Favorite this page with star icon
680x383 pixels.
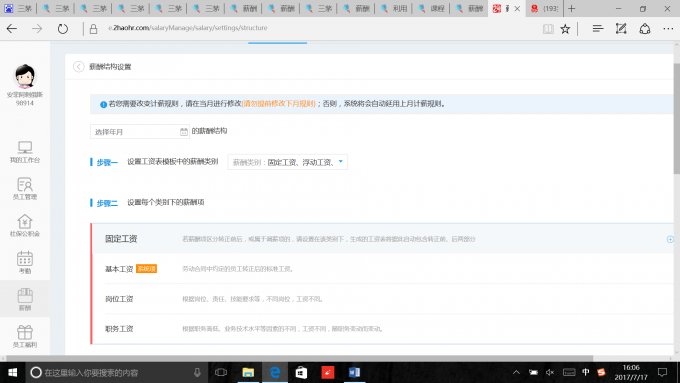click(565, 29)
